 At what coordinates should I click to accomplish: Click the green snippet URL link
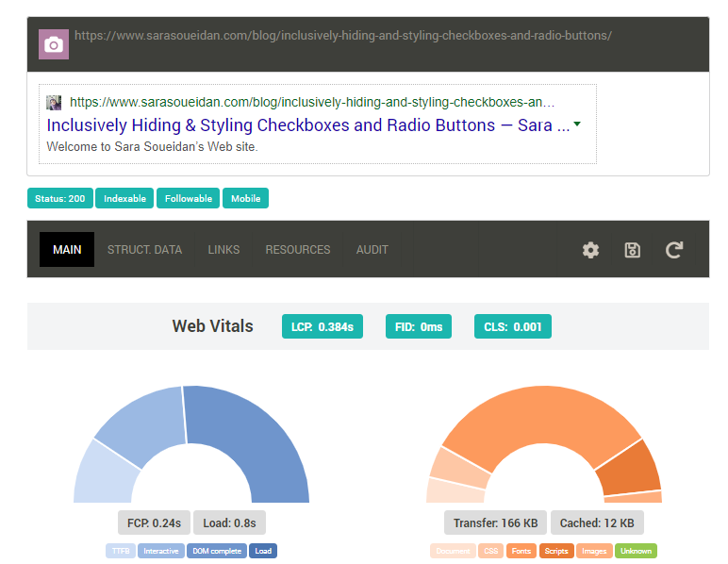coord(312,102)
